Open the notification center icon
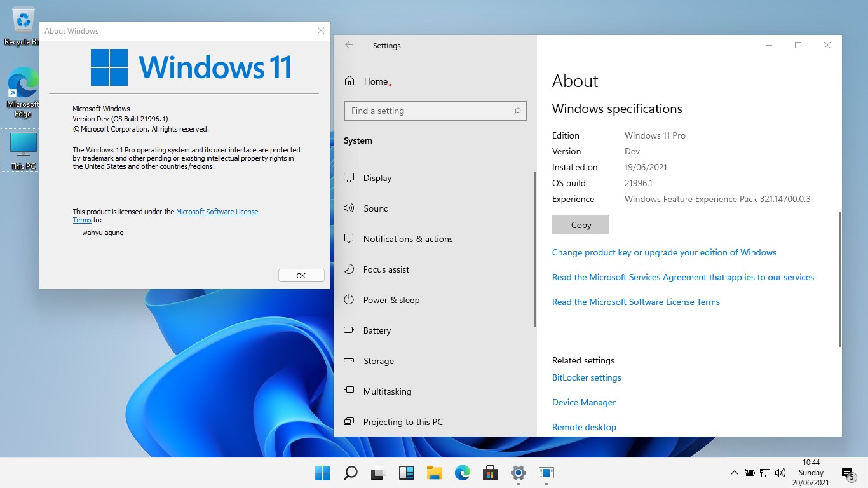This screenshot has width=868, height=488. tap(848, 473)
